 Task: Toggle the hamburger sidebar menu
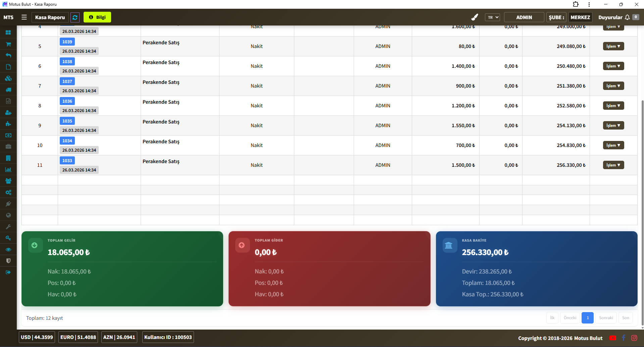[x=24, y=17]
